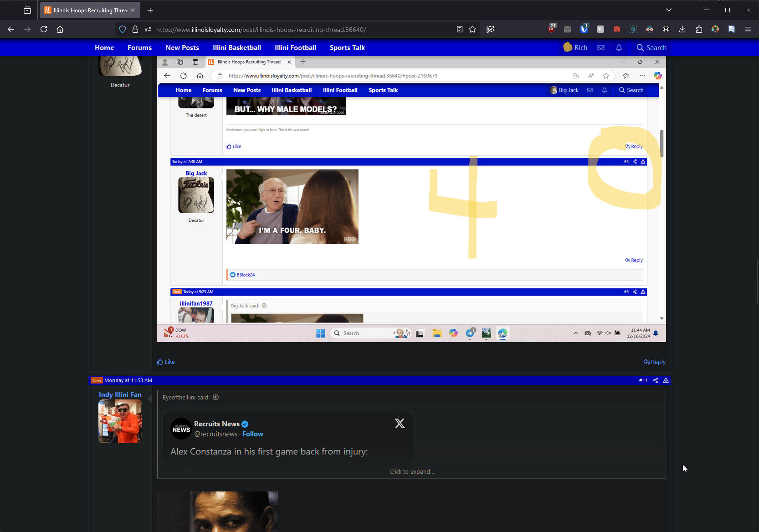Reply to the post with the embedded screenshot
The height and width of the screenshot is (532, 759).
point(654,362)
